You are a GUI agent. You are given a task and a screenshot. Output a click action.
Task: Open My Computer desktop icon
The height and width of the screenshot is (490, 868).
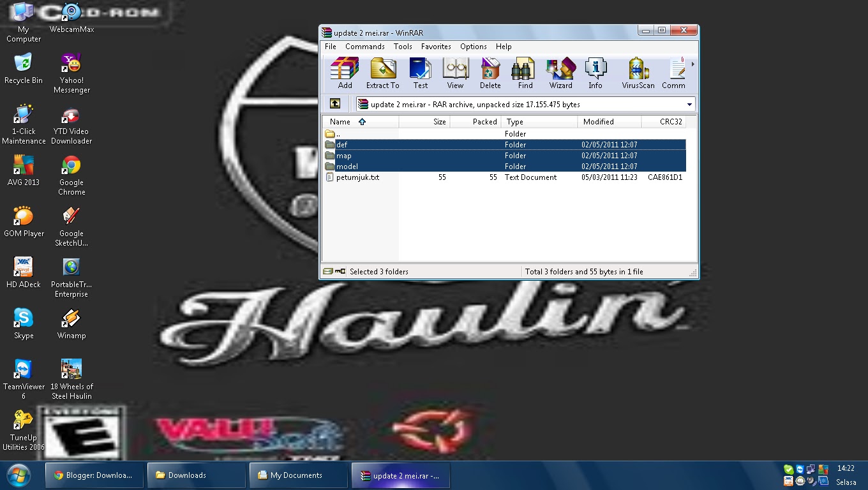click(24, 23)
